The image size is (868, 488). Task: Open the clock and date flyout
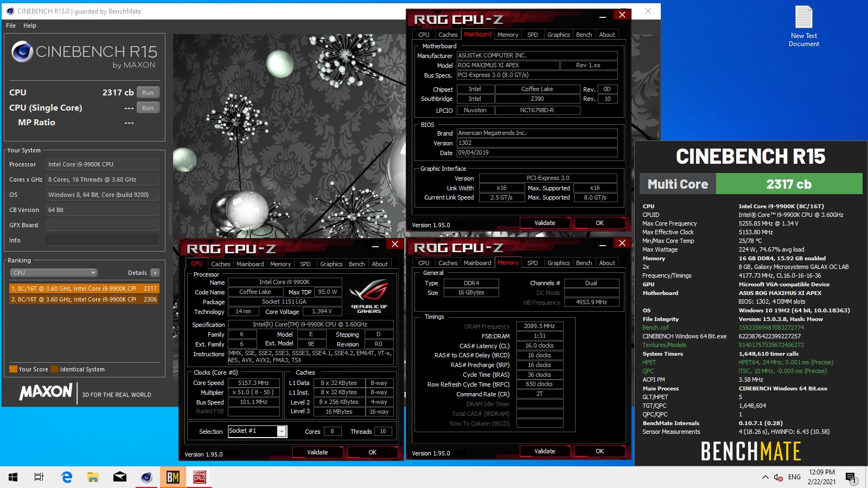pos(821,477)
